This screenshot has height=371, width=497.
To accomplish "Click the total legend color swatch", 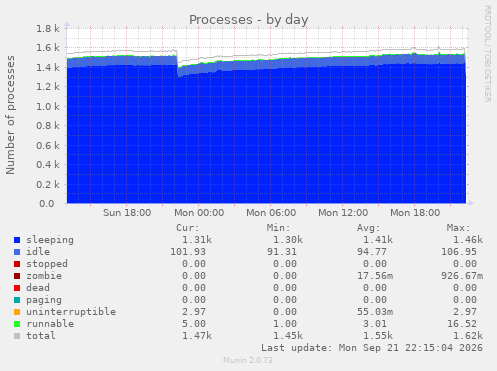I will 17,336.
